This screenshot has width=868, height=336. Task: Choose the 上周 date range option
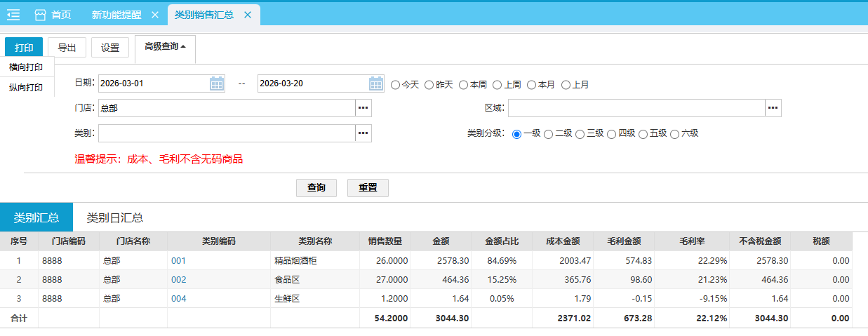click(498, 85)
